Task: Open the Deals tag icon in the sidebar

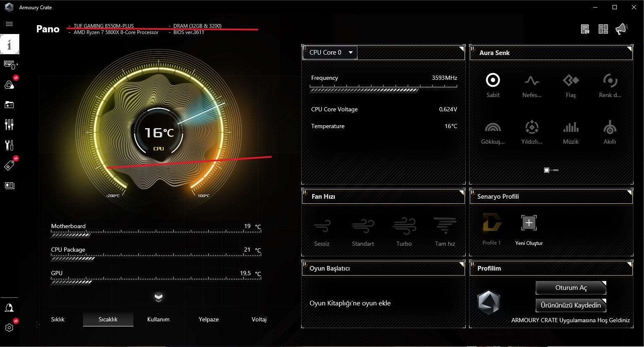Action: click(x=9, y=166)
